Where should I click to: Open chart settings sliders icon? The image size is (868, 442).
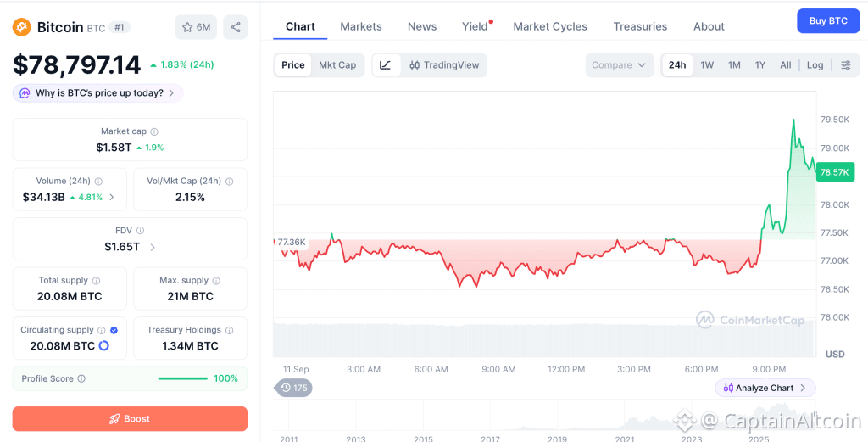click(846, 64)
